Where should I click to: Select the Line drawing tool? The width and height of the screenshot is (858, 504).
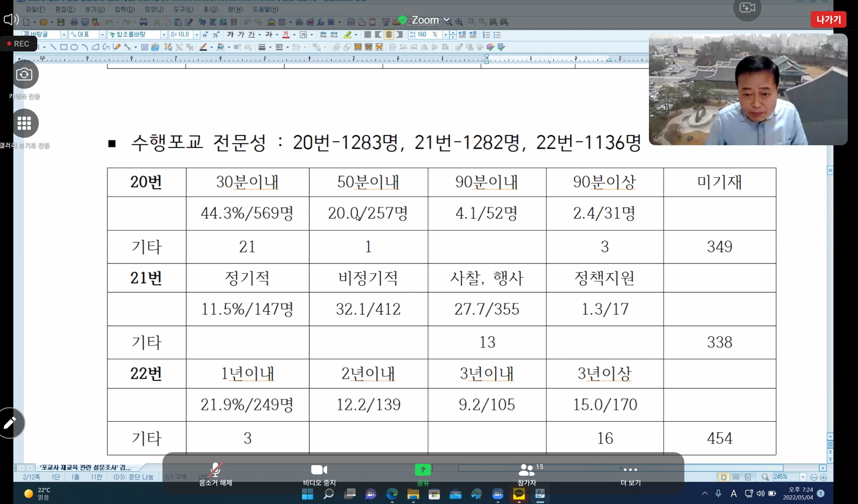click(x=53, y=47)
